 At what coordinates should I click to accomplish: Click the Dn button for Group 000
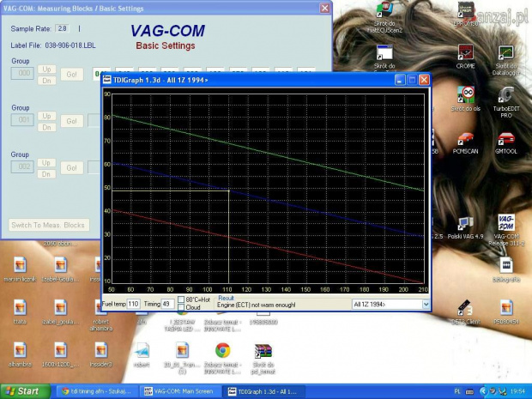(x=46, y=81)
